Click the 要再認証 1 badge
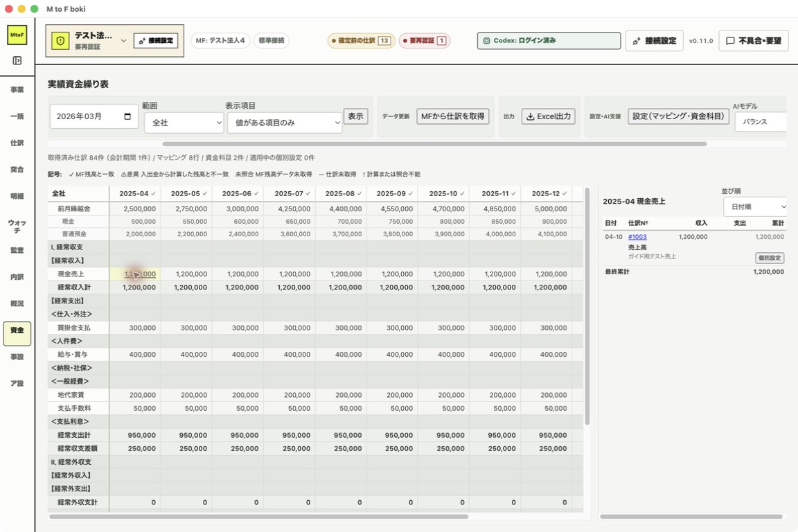This screenshot has width=798, height=532. (x=425, y=41)
